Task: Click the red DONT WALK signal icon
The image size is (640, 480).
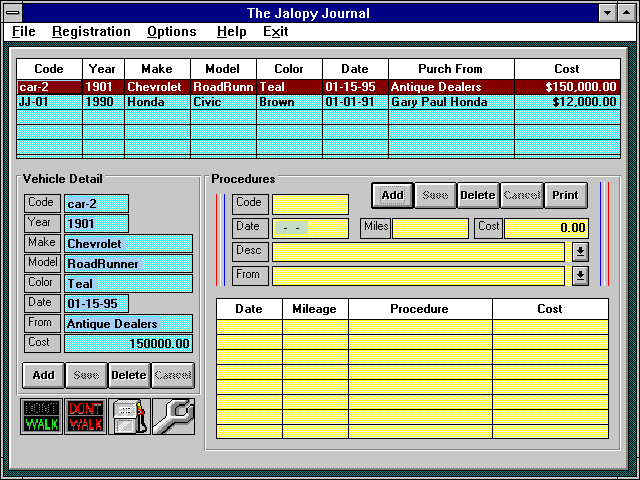Action: [x=85, y=416]
